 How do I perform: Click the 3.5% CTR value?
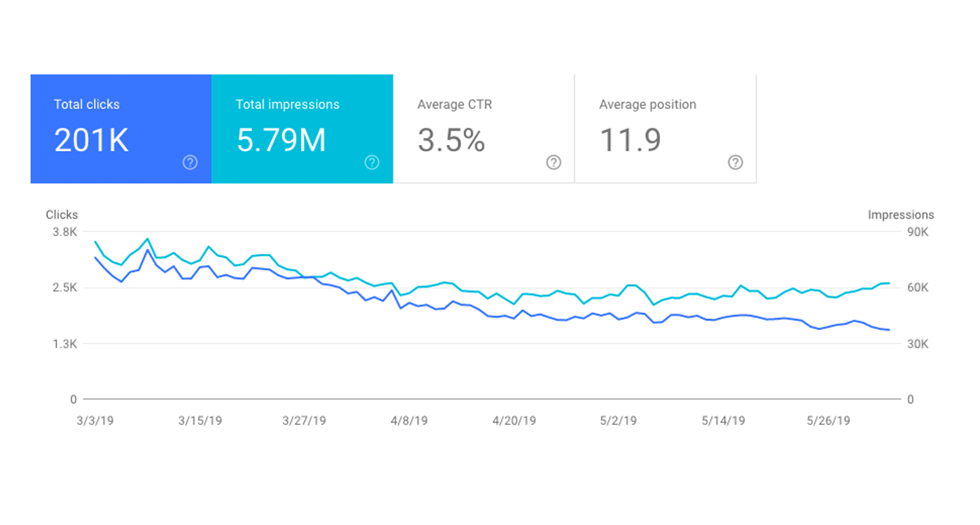451,140
